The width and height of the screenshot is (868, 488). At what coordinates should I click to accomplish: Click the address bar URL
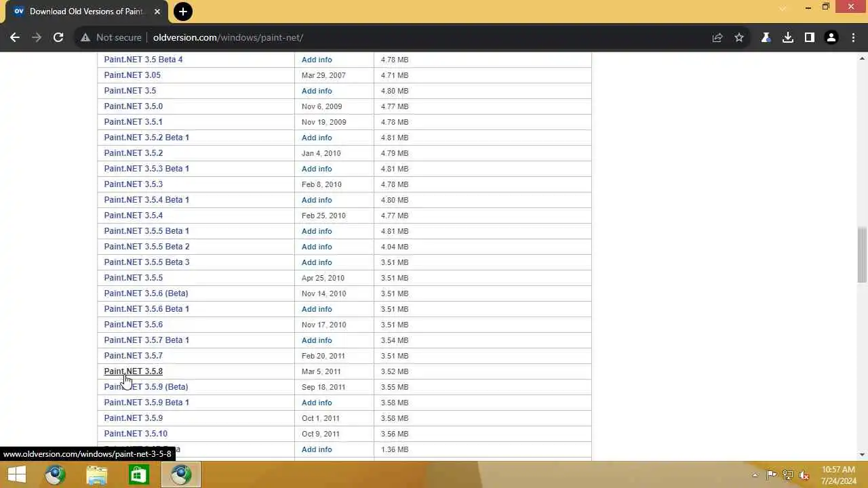(x=228, y=37)
